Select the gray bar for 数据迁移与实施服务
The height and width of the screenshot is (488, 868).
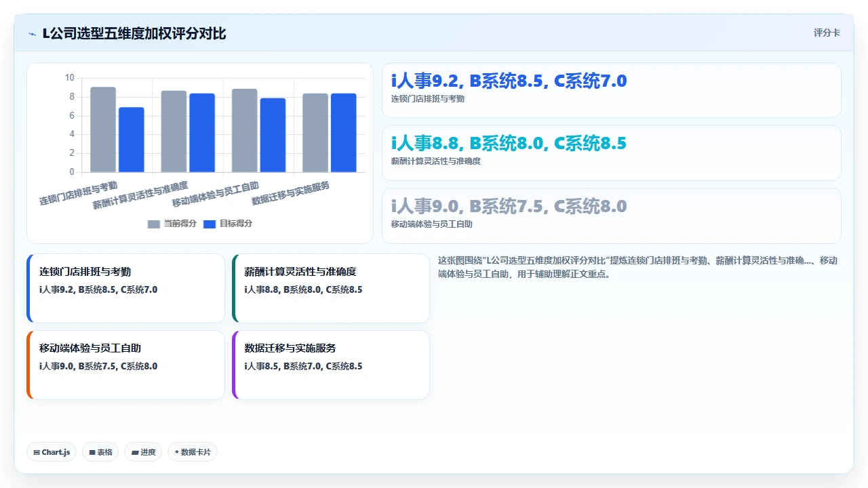coord(315,133)
